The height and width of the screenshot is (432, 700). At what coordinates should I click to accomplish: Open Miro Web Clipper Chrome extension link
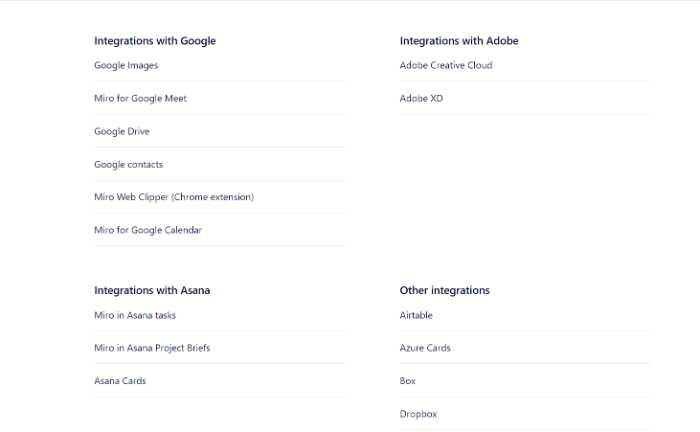tap(174, 198)
